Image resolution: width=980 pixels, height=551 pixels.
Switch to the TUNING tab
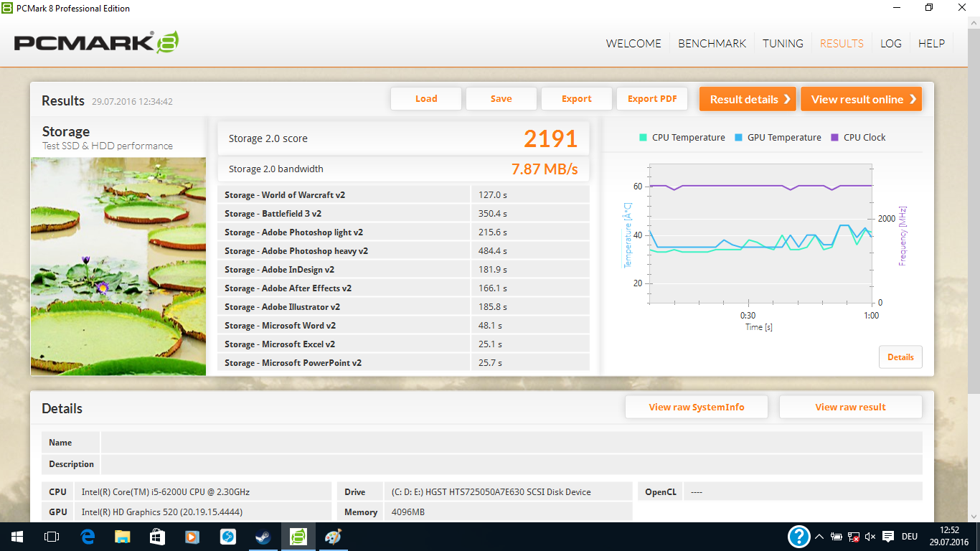tap(783, 43)
